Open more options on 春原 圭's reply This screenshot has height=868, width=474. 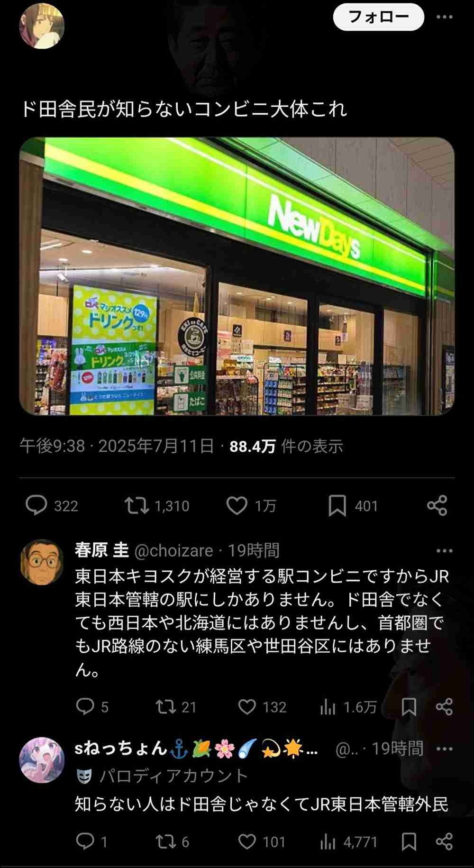tap(444, 550)
